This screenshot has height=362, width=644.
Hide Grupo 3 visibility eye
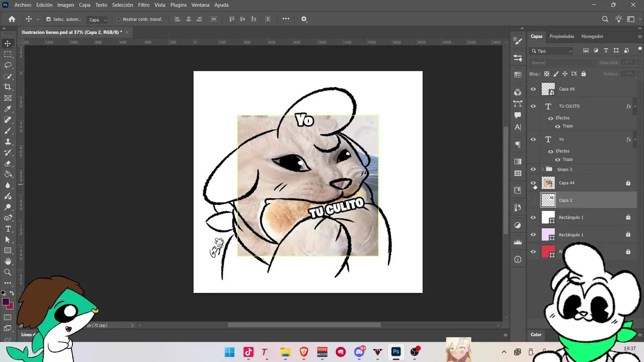pos(533,169)
